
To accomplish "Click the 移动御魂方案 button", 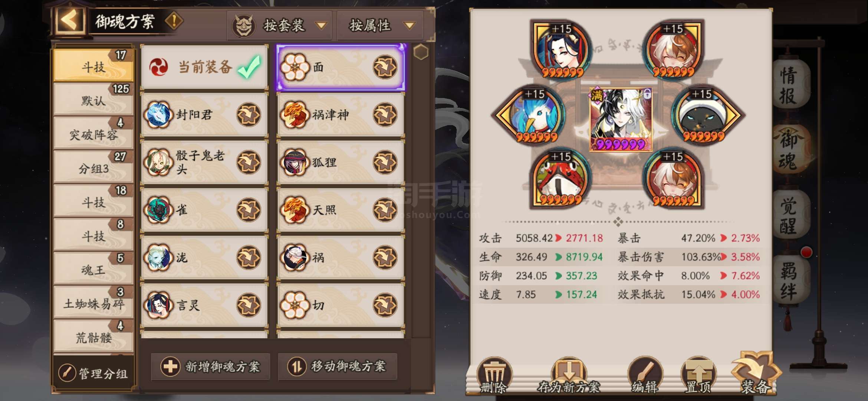I will click(x=338, y=367).
